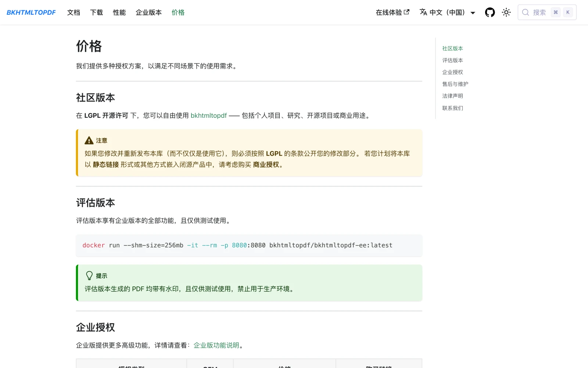
Task: Click the 评估版本 section heading
Action: click(96, 203)
